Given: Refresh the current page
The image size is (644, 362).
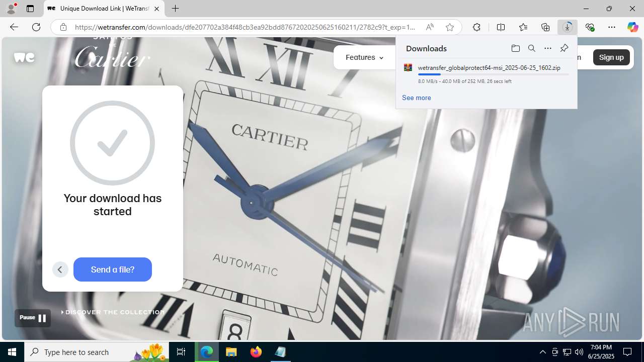Looking at the screenshot, I should (x=36, y=27).
